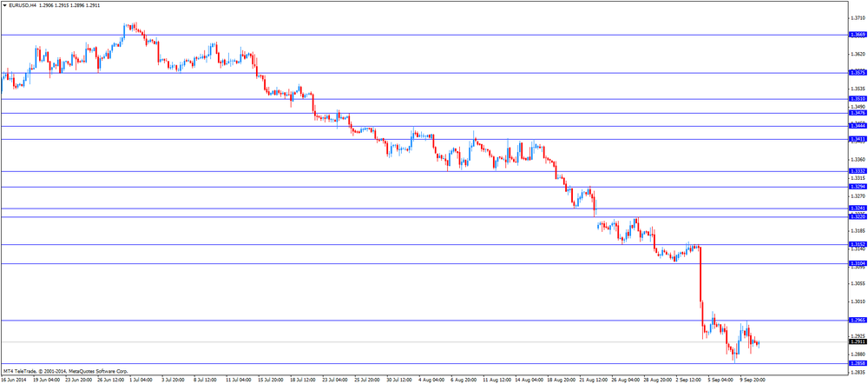Select the 1.3510 horizontal line price label
Image resolution: width=868 pixels, height=384 pixels.
click(x=857, y=99)
